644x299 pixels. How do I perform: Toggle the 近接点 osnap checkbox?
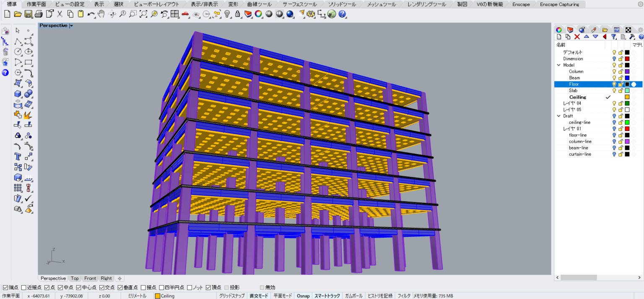click(x=23, y=288)
